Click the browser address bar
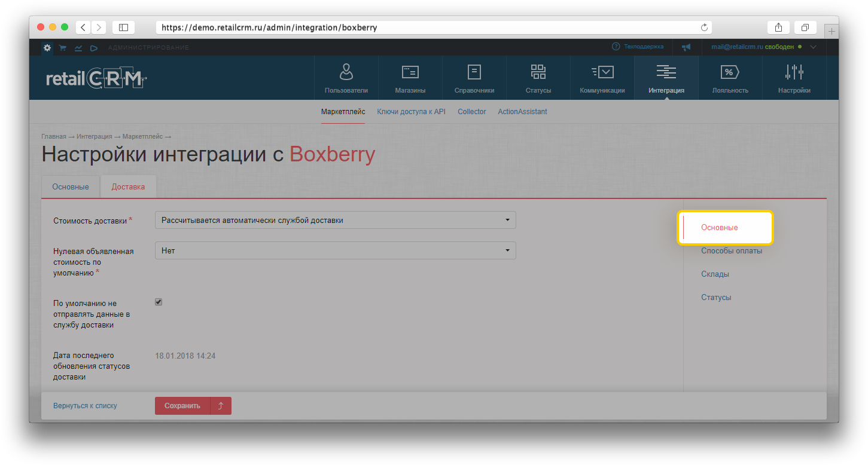The image size is (868, 465). point(434,27)
